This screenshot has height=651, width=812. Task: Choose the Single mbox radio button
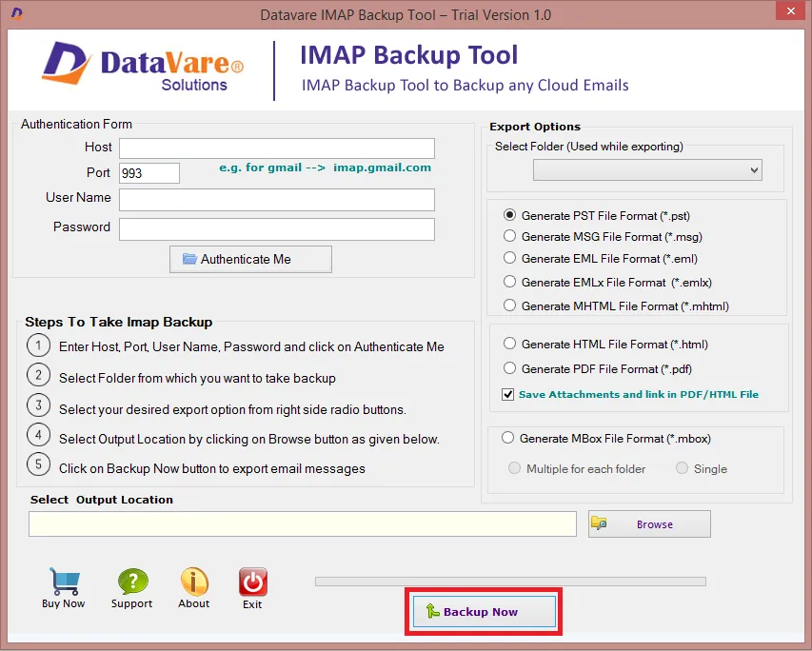682,468
